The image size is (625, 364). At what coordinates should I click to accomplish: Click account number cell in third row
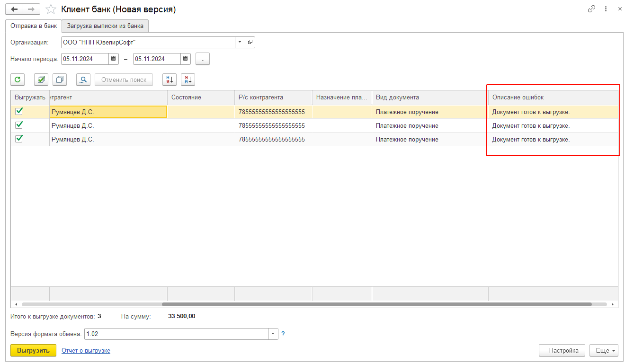[273, 139]
